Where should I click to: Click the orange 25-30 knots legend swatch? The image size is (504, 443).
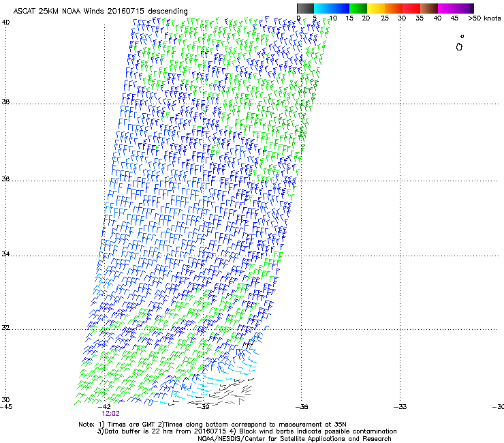(x=394, y=8)
